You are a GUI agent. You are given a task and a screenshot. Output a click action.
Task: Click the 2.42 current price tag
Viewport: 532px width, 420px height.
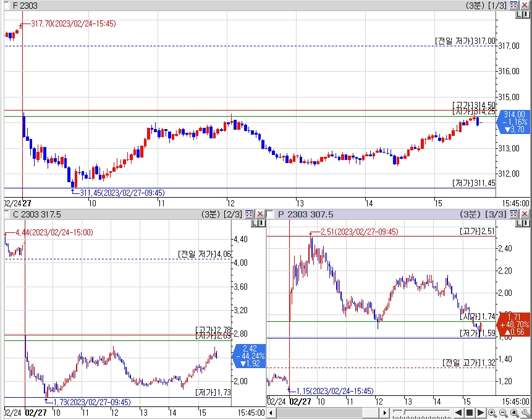(x=250, y=356)
